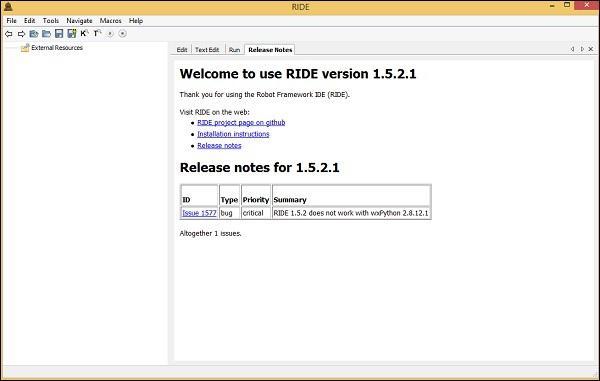Follow the RIDE project page on github link

tap(241, 122)
